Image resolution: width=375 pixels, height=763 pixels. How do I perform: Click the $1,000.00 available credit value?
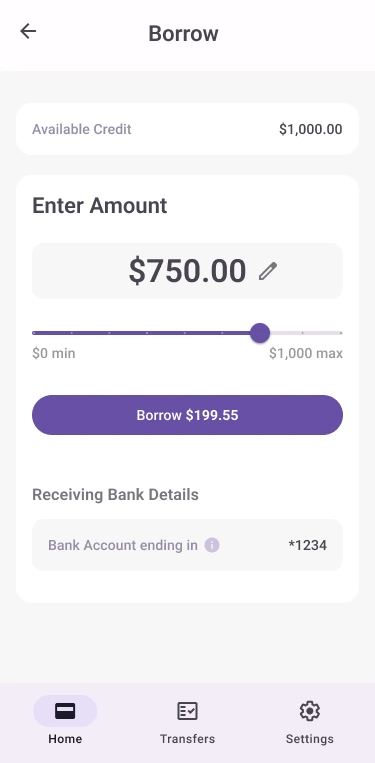[311, 129]
